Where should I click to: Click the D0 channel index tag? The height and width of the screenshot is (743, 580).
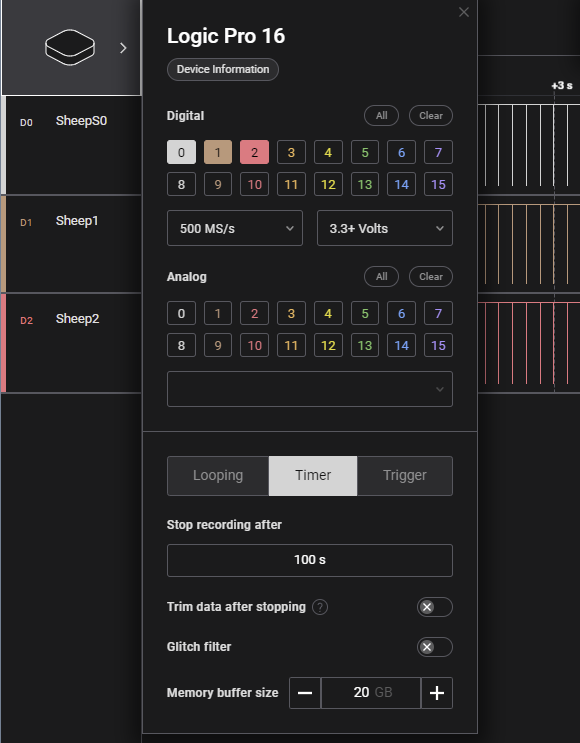point(26,123)
